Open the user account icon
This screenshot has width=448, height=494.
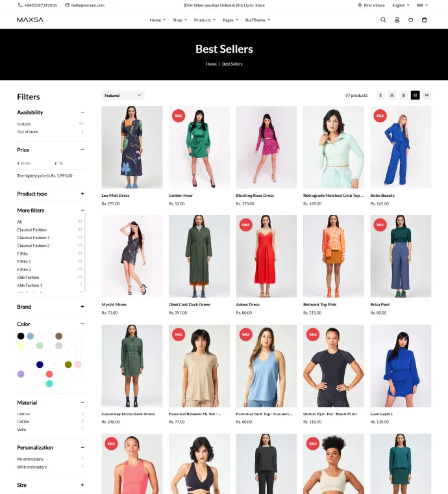pyautogui.click(x=397, y=20)
